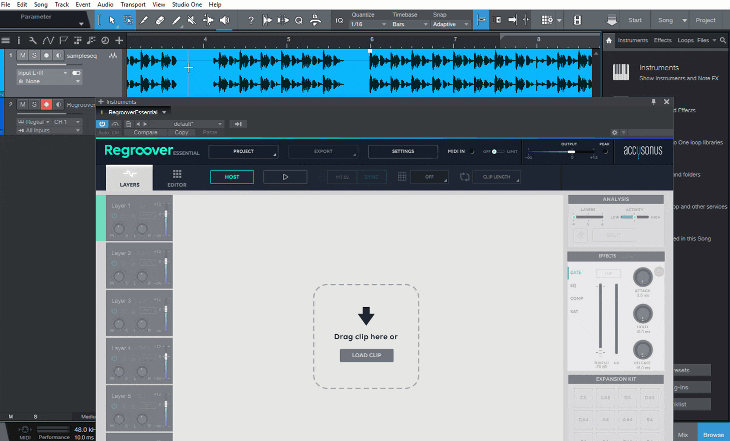The height and width of the screenshot is (441, 730).
Task: Select the Mute tool with crossed speaker
Action: [x=191, y=20]
